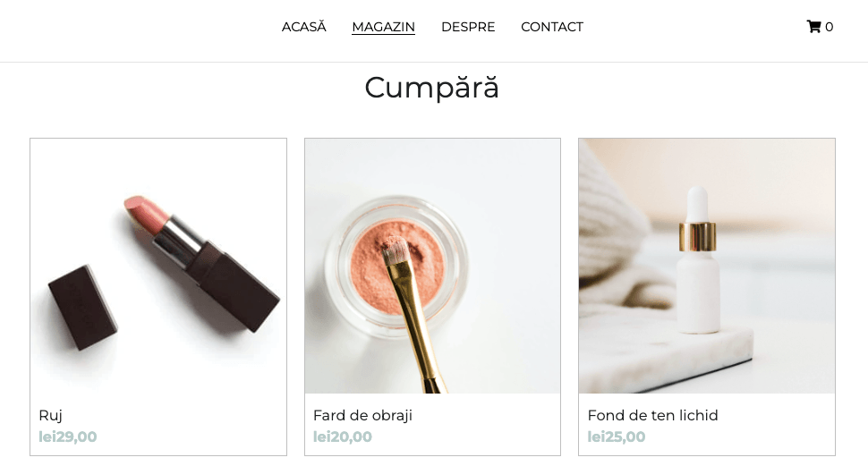This screenshot has height=466, width=868.
Task: Open the dropper bottle product image
Action: coord(707,266)
